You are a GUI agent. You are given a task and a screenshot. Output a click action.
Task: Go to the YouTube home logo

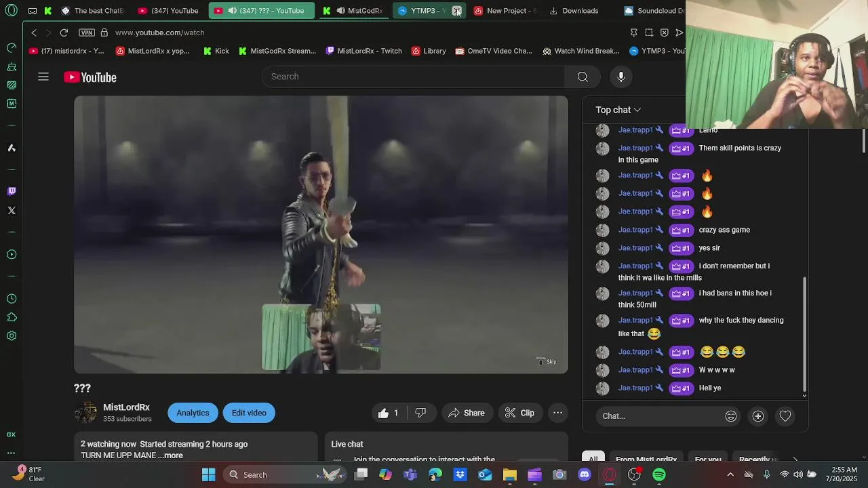click(90, 77)
